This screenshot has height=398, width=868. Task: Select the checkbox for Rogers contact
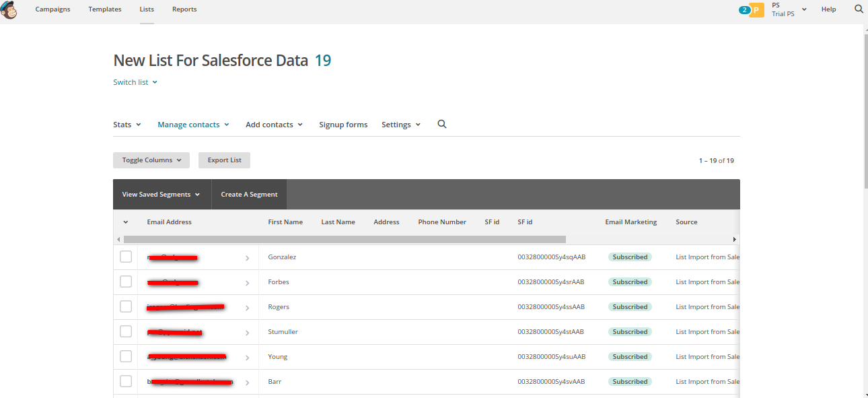[126, 306]
